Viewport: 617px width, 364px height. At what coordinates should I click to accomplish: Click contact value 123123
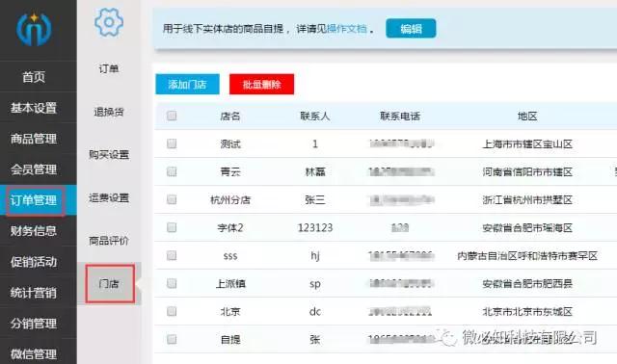[315, 228]
